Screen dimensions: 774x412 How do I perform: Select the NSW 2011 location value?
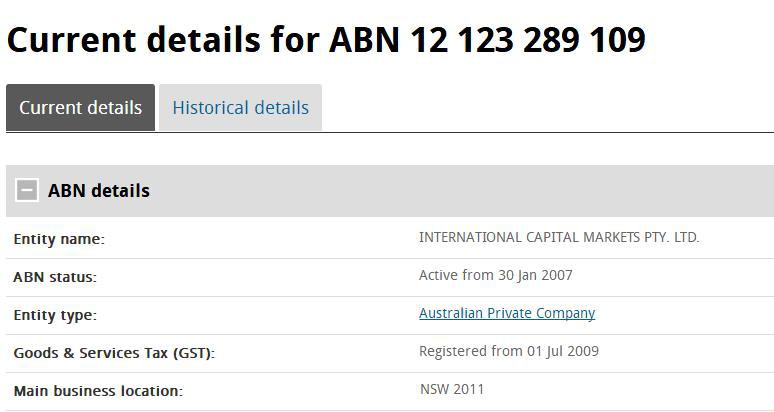[452, 389]
